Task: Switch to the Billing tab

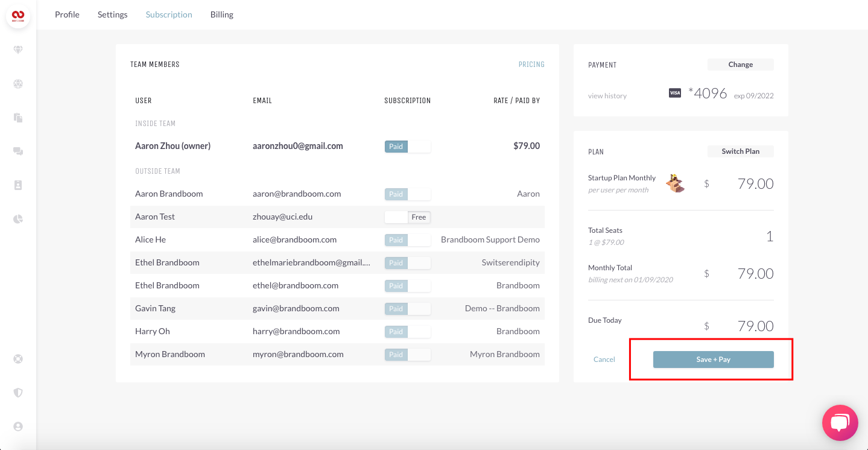Action: tap(221, 14)
